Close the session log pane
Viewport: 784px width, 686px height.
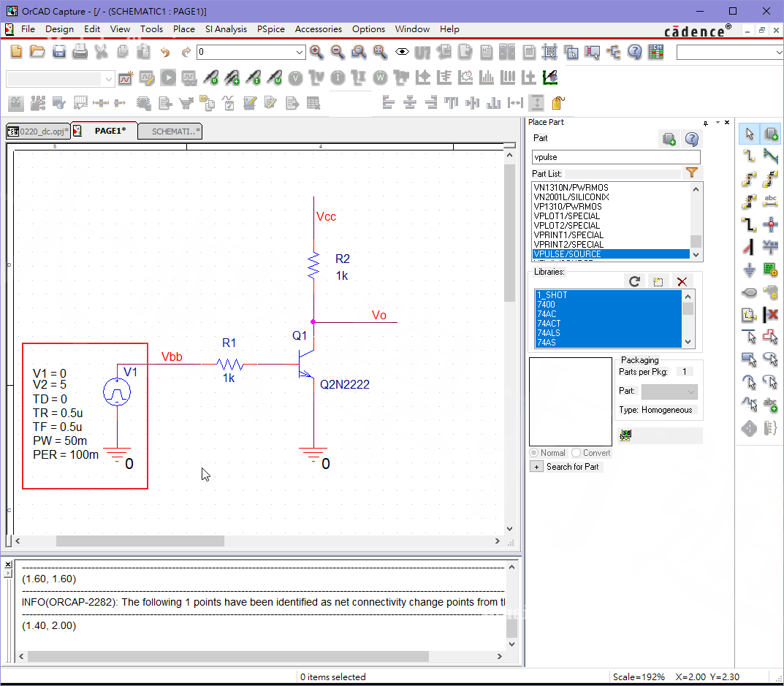point(8,565)
